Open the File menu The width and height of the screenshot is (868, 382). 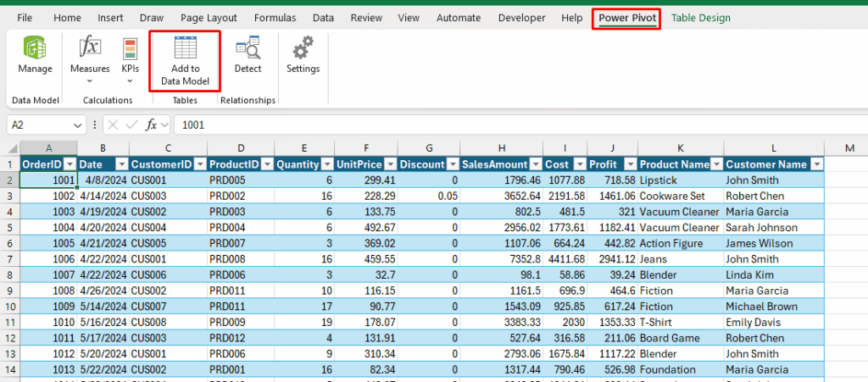(25, 18)
